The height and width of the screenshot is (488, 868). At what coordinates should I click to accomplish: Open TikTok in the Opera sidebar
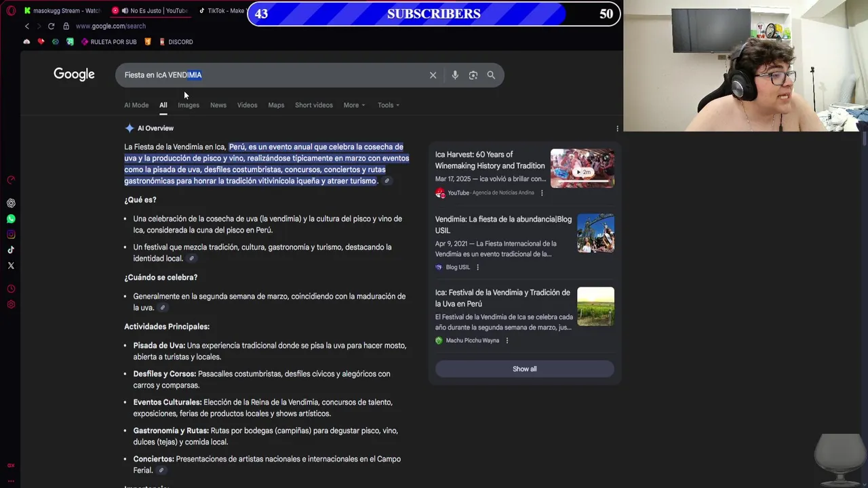coord(11,250)
